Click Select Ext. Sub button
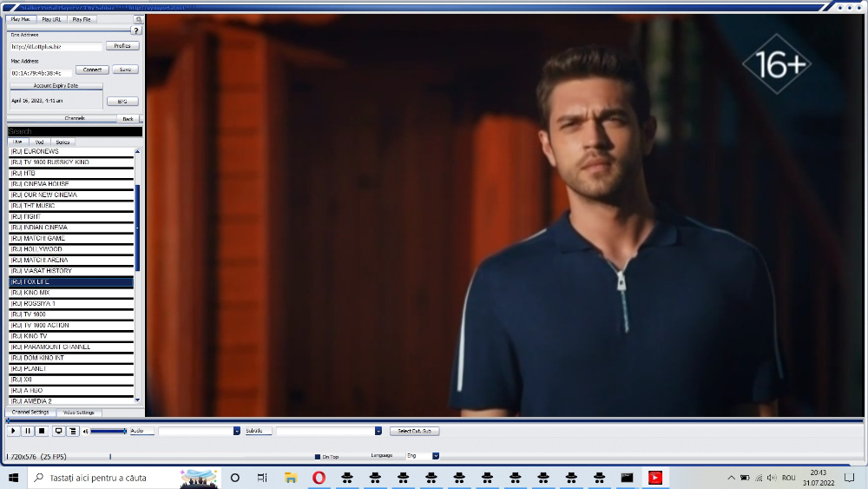868x489 pixels. coord(415,431)
